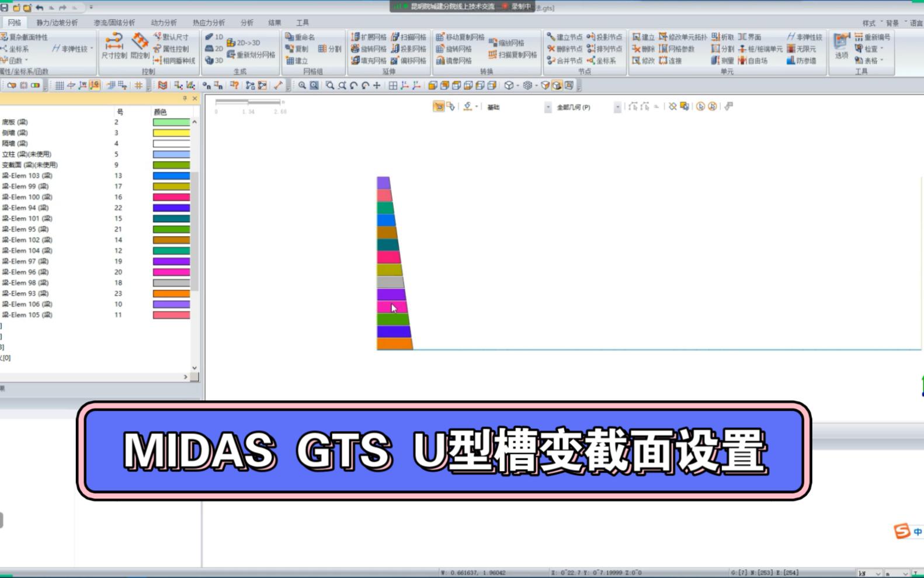Open the 基础 selection filter dropdown
Image resolution: width=924 pixels, height=578 pixels.
pyautogui.click(x=548, y=107)
